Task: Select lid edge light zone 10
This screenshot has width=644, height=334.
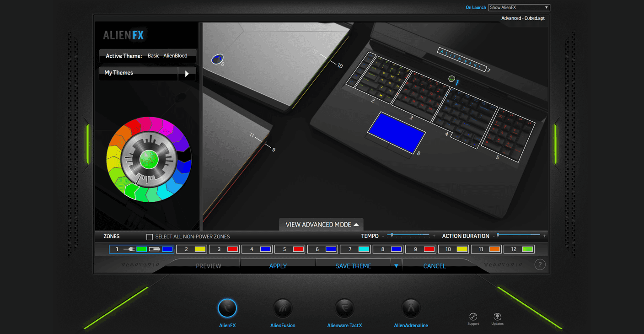Action: coord(320,72)
